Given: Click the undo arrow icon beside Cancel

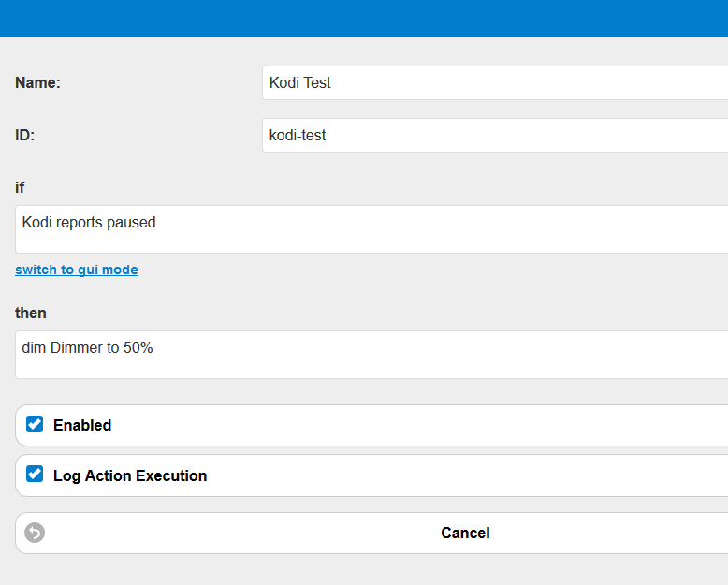Looking at the screenshot, I should coord(35,533).
